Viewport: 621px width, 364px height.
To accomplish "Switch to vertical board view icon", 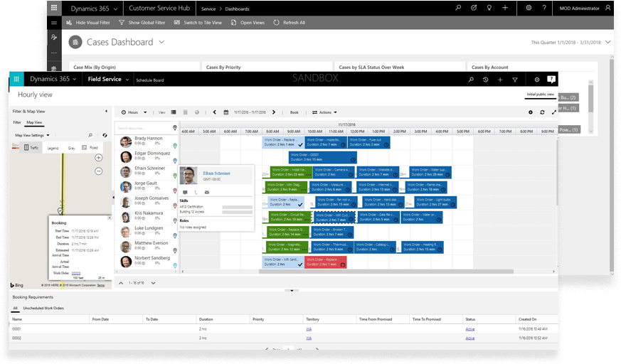I will 185,112.
